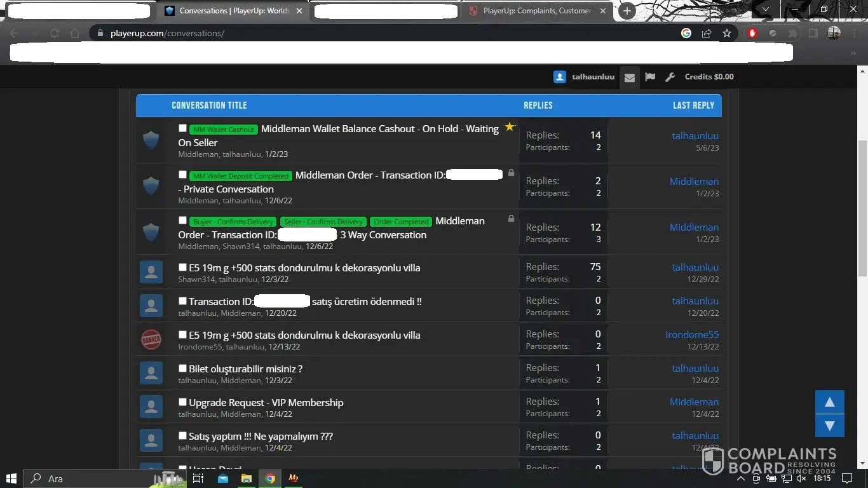
Task: Click the alerts flag icon
Action: (649, 78)
